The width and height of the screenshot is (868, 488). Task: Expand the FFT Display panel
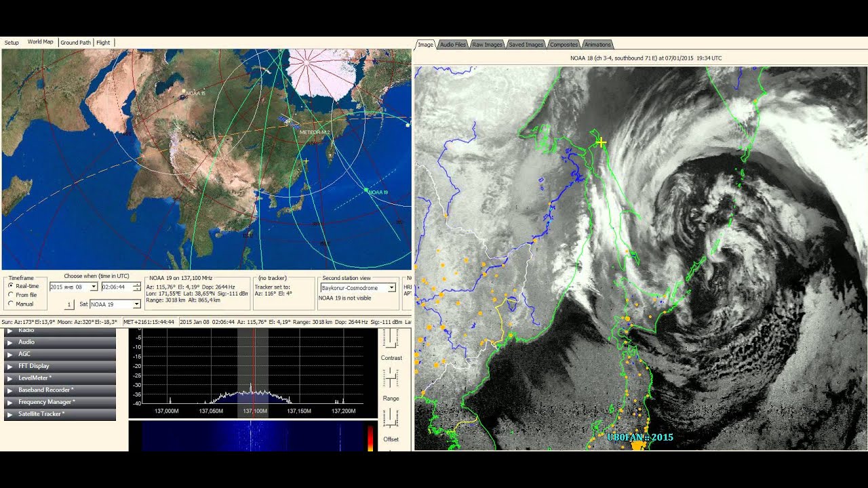60,366
